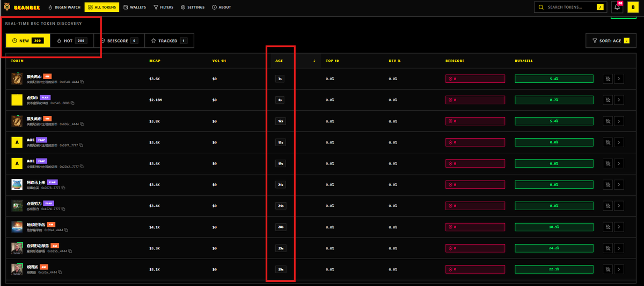The image size is (644, 286).
Task: Toggle tracking for the 24s age token
Action: 608,205
